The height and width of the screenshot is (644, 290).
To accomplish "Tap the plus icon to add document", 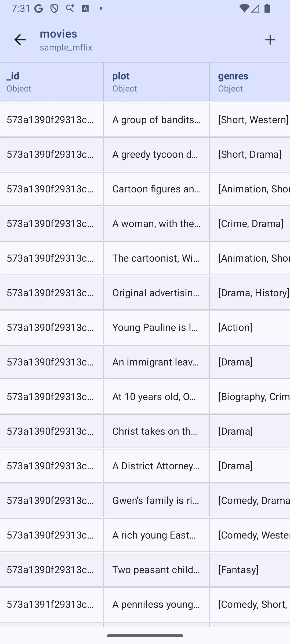I will tap(270, 40).
